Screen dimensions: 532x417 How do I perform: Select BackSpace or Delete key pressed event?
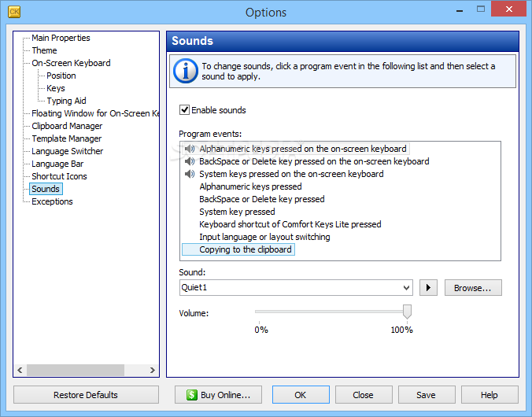261,199
